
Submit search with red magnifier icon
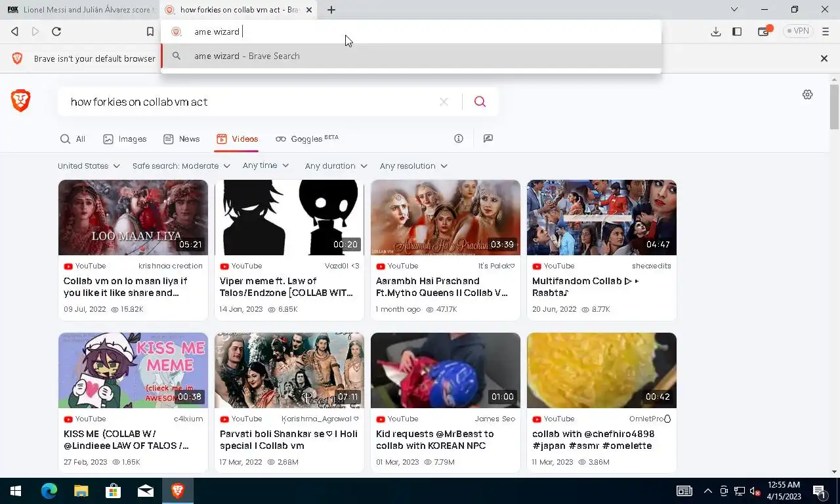point(480,102)
